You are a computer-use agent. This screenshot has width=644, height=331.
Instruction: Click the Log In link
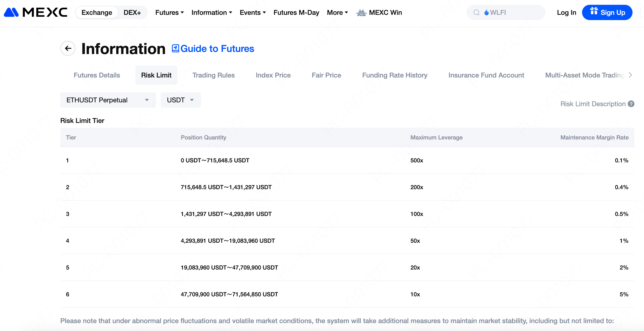(x=566, y=12)
